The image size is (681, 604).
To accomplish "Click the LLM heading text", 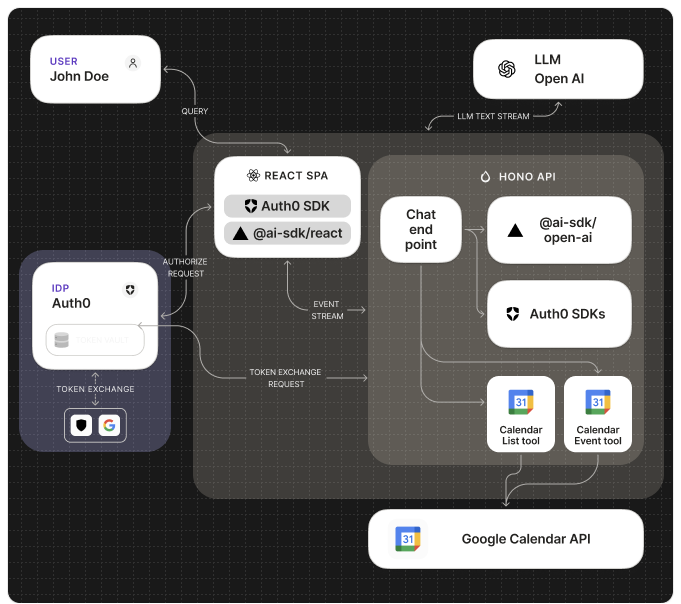I will point(547,59).
